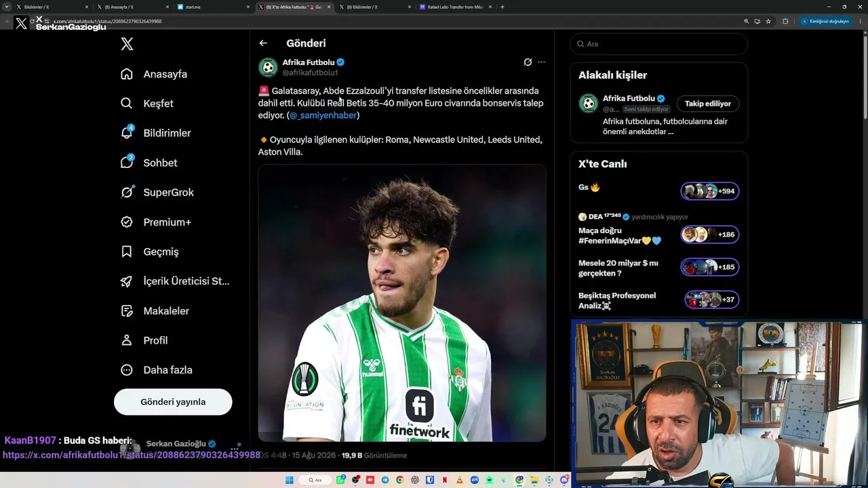Click the 19,9 B Görüntüleme view count
The width and height of the screenshot is (868, 488).
pyautogui.click(x=374, y=455)
